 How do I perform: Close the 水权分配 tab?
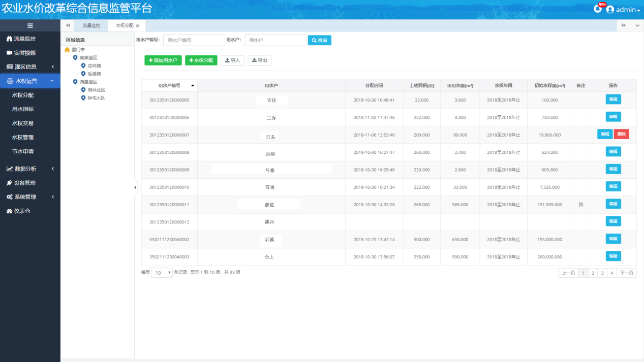[x=138, y=25]
